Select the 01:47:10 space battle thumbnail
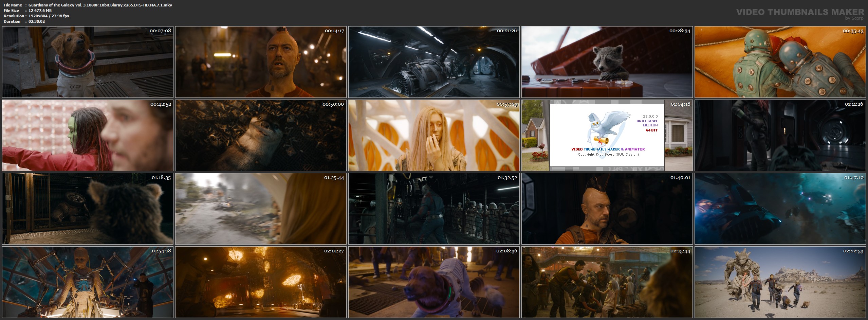868x320 pixels. 780,209
